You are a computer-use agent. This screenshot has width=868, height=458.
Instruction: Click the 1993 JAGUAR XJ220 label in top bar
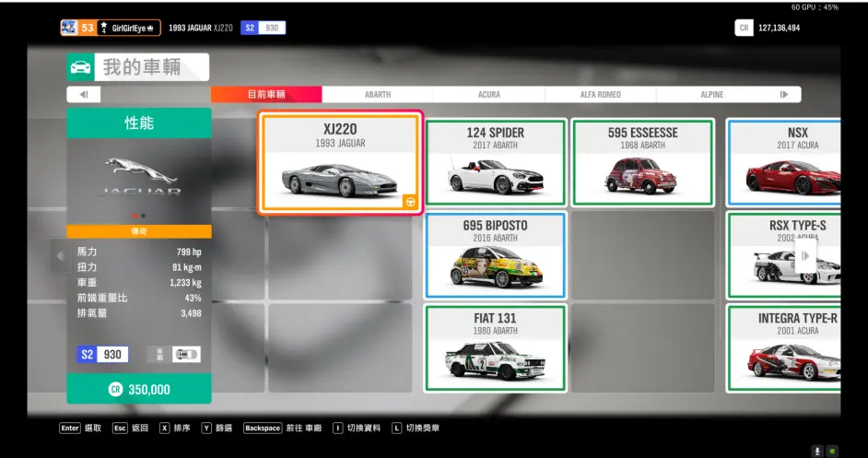pyautogui.click(x=200, y=28)
